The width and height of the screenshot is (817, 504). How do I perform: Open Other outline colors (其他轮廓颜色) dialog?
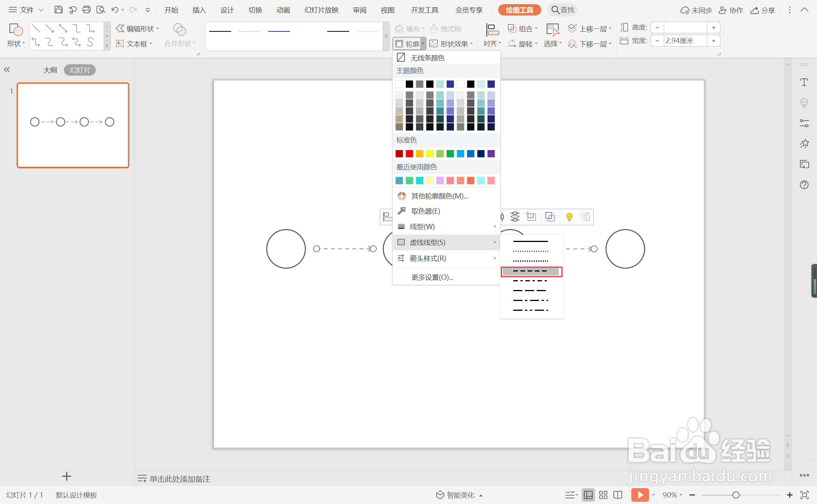coord(439,196)
